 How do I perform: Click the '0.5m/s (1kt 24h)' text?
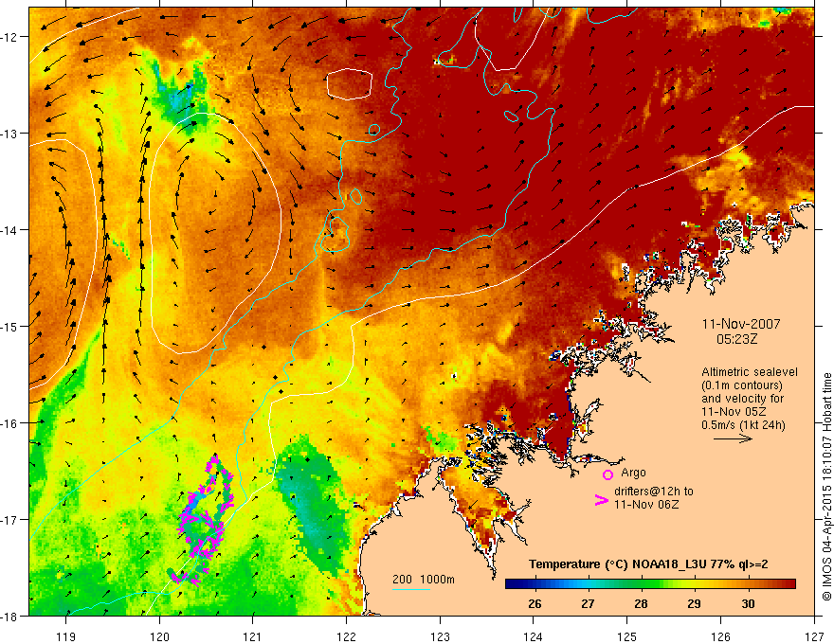tap(744, 425)
